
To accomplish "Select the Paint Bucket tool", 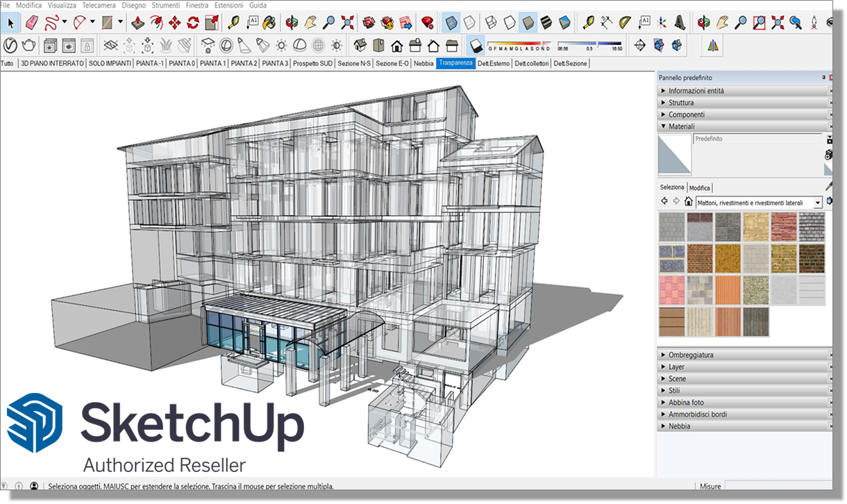I will [x=269, y=23].
